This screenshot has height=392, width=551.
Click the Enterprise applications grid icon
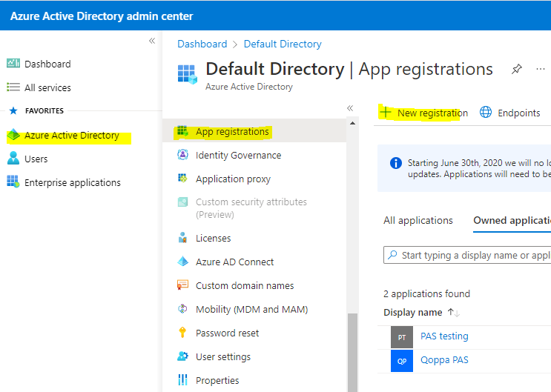pyautogui.click(x=13, y=182)
